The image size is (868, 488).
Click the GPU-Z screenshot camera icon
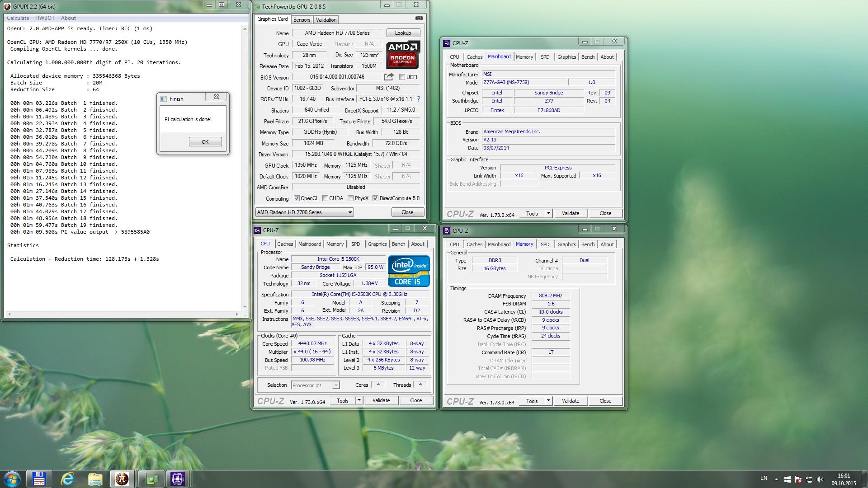[419, 19]
